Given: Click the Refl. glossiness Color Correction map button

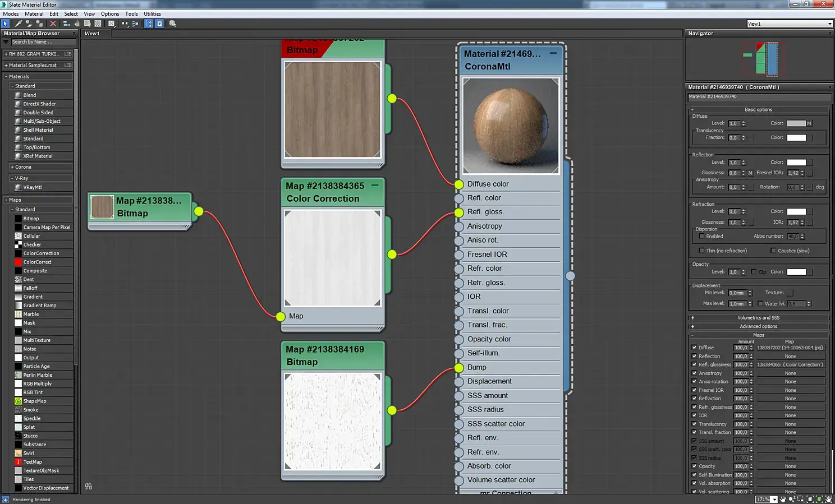Looking at the screenshot, I should click(790, 365).
